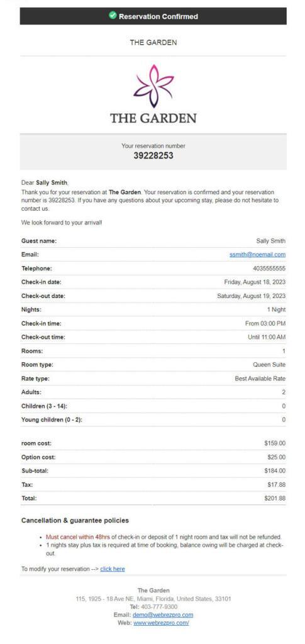The image size is (305, 644).
Task: Click The Garden flower logo
Action: pyautogui.click(x=153, y=86)
